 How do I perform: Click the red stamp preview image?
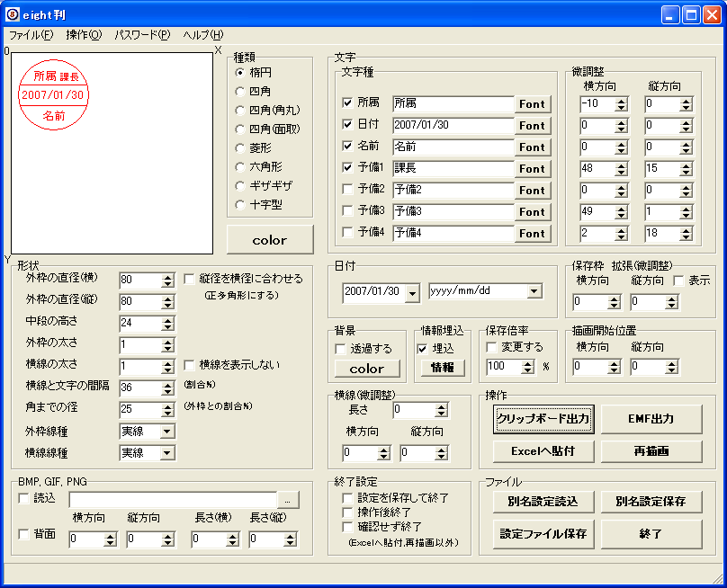coord(53,94)
